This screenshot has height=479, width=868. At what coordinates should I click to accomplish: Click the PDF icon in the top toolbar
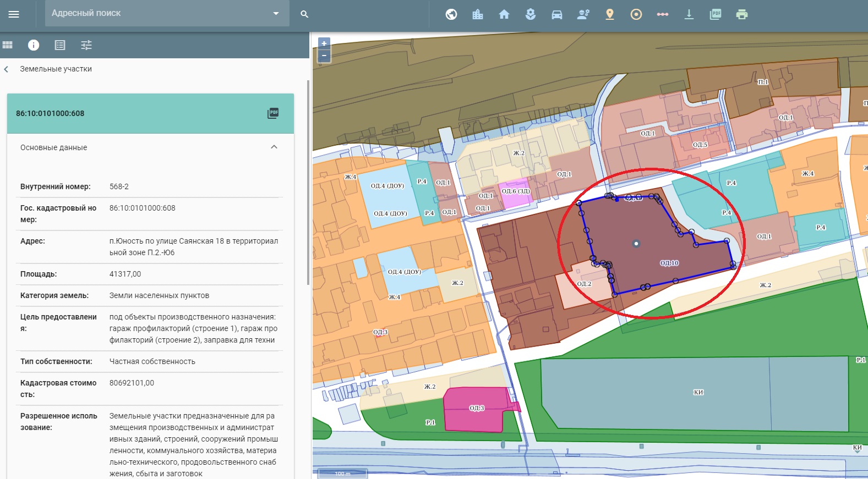click(716, 14)
